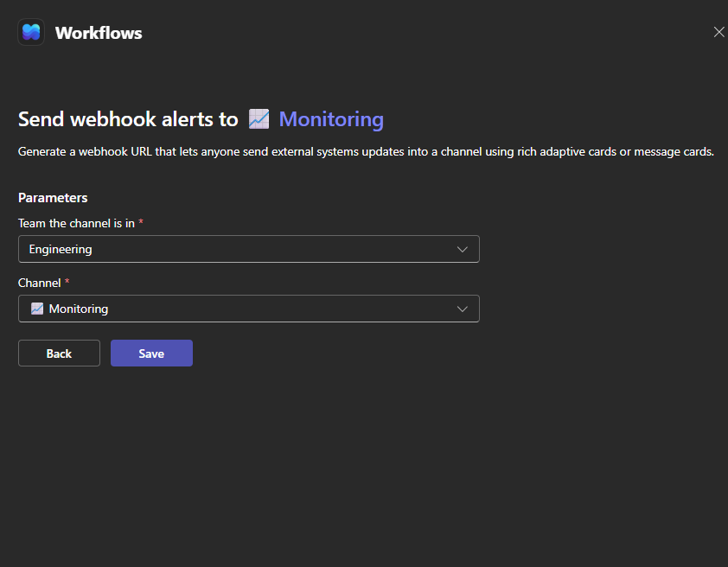Go to the previous step with Back
Viewport: 728px width, 567px height.
[59, 354]
